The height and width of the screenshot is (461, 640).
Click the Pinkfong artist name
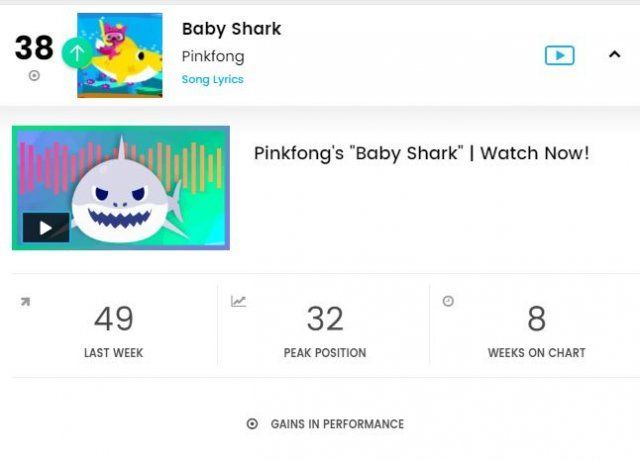tap(212, 56)
